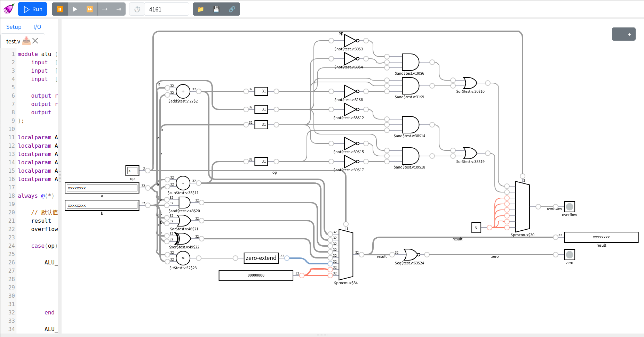Viewport: 644px width, 337px height.
Task: Select the OR gate $or$test.v:30$10
Action: tap(470, 83)
